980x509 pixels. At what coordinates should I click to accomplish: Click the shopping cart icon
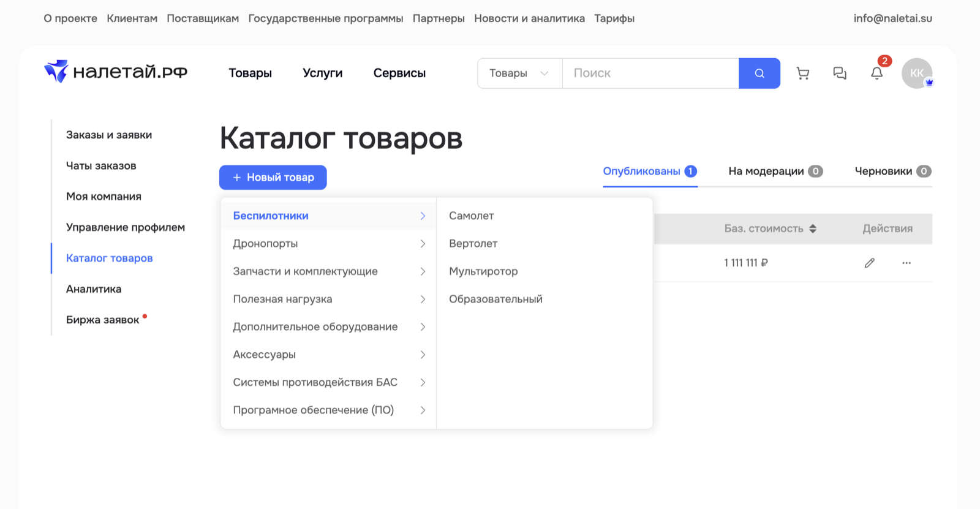point(802,74)
